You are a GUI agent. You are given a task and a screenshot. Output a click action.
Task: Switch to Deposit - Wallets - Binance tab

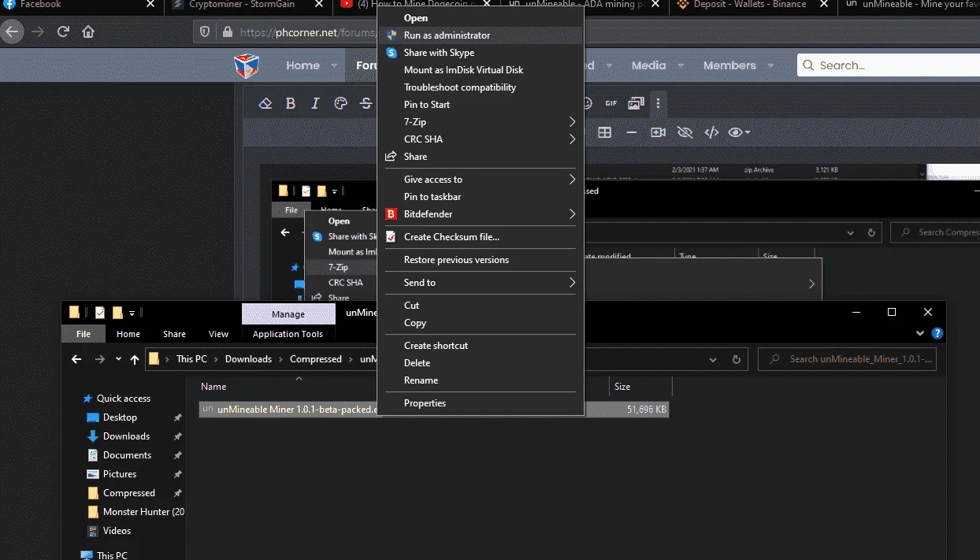tap(748, 5)
